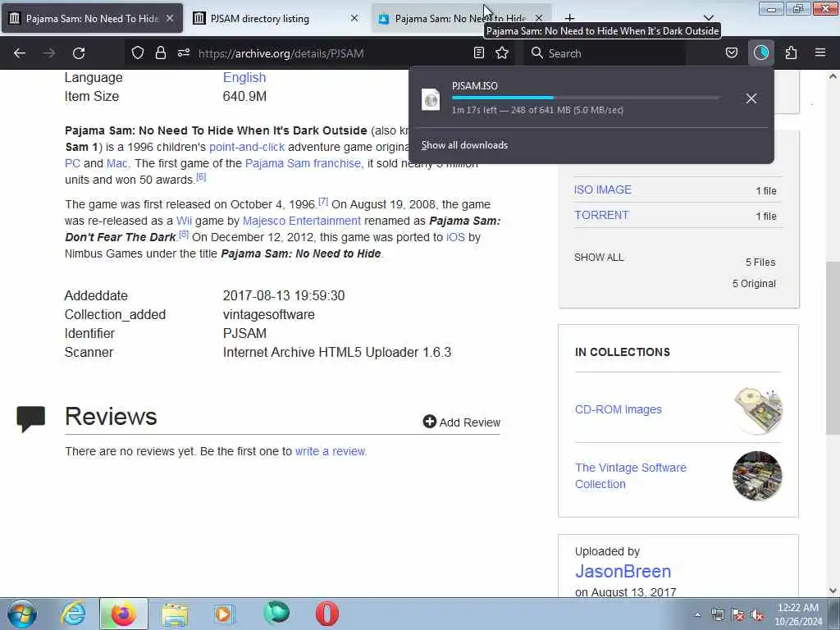Open tracking protection shield icon
This screenshot has width=840, height=630.
pyautogui.click(x=138, y=53)
